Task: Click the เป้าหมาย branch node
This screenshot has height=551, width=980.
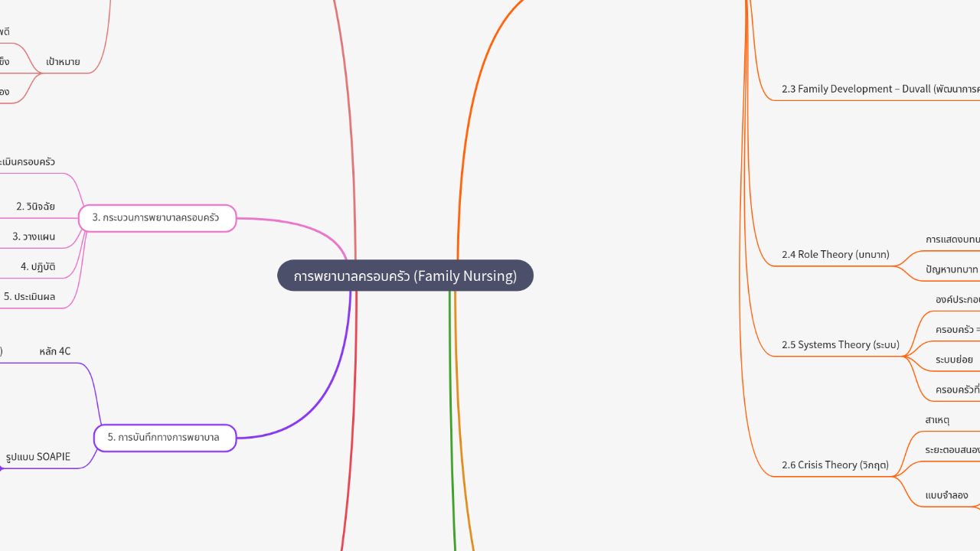Action: 63,62
